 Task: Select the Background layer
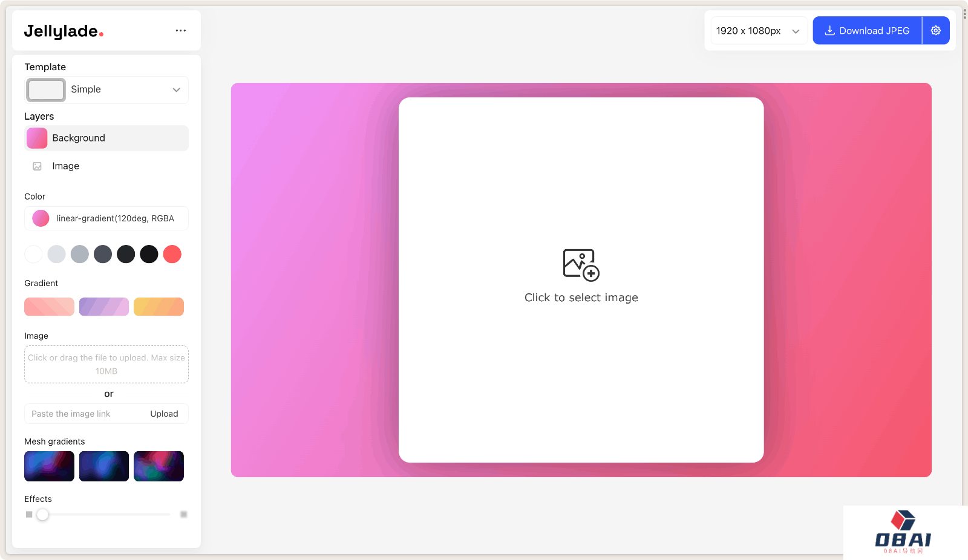tap(106, 138)
